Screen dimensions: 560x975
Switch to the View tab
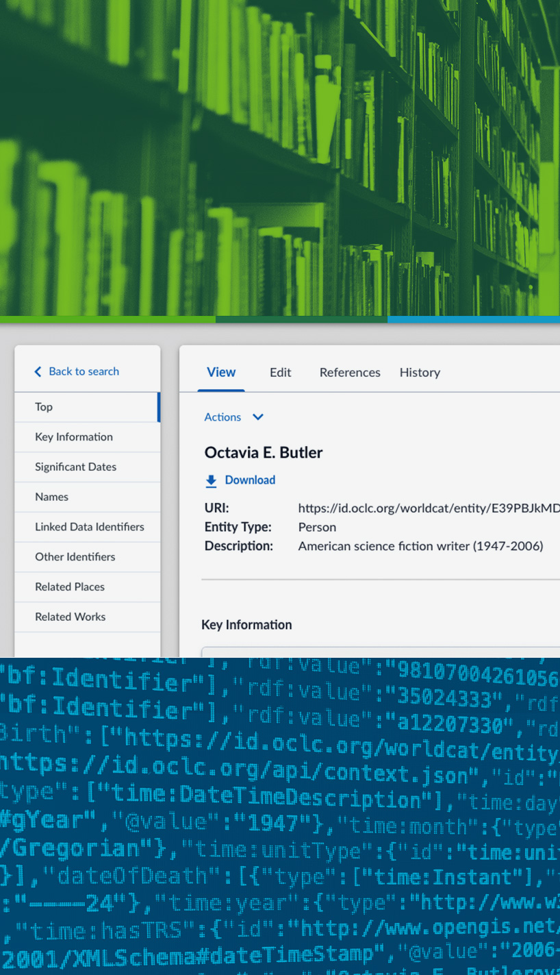221,372
